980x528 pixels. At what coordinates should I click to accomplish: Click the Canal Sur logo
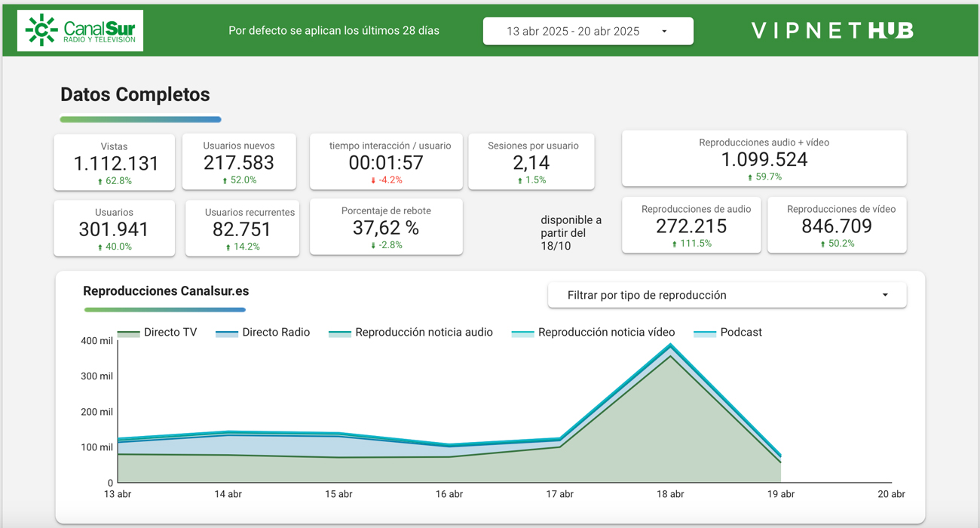click(x=80, y=31)
